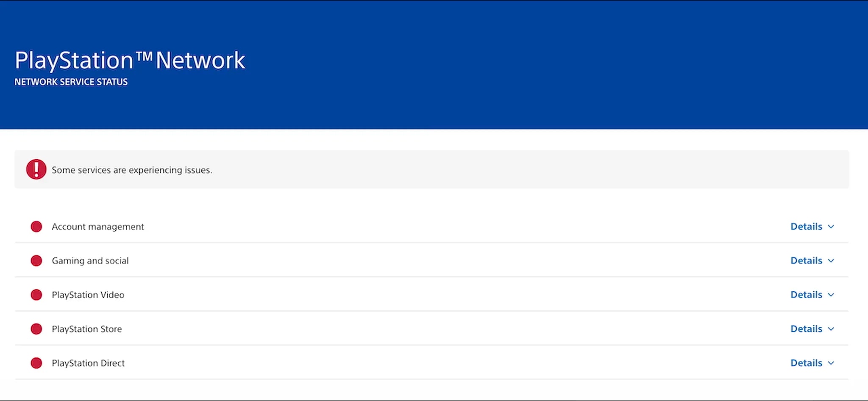868x401 pixels.
Task: Expand PlayStation Store Details chevron
Action: (831, 329)
